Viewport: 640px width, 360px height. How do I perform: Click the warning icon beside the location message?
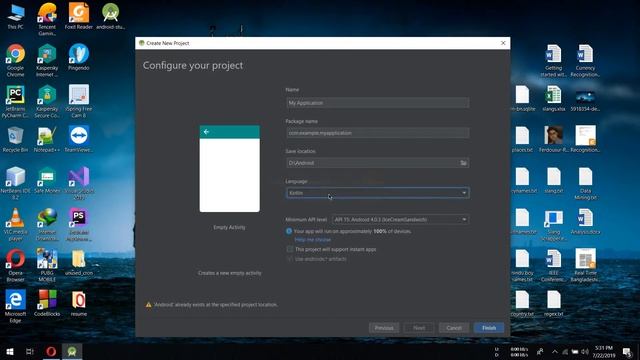point(148,304)
